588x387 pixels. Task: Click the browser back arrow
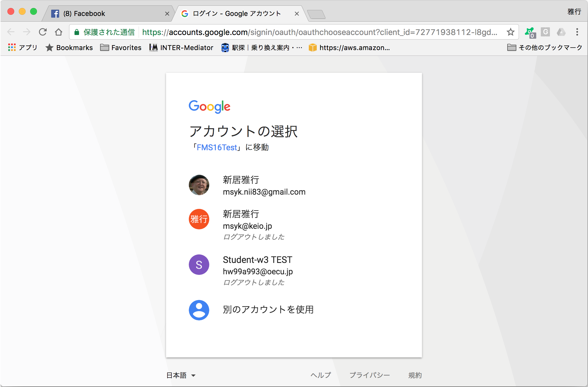click(x=11, y=32)
